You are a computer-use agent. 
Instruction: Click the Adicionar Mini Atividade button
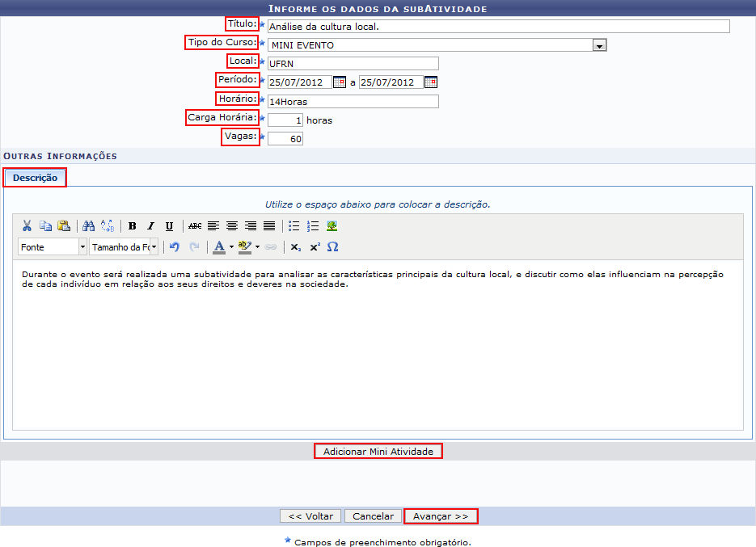coord(378,451)
